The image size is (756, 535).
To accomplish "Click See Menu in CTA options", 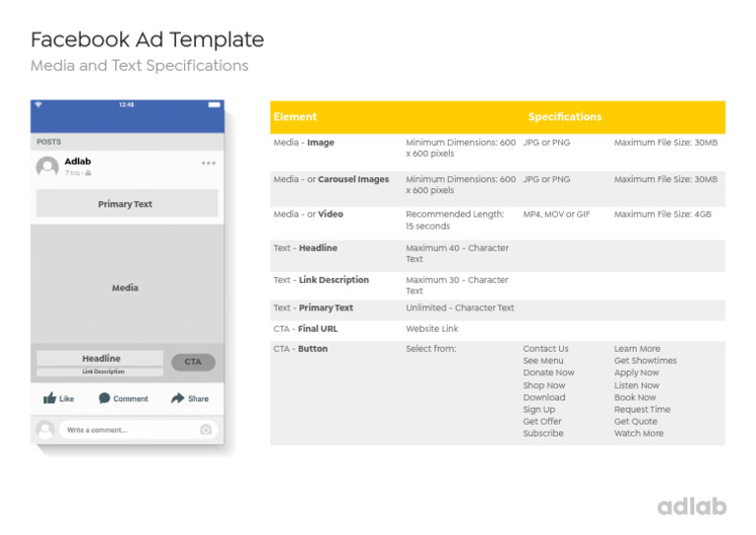I will tap(543, 361).
